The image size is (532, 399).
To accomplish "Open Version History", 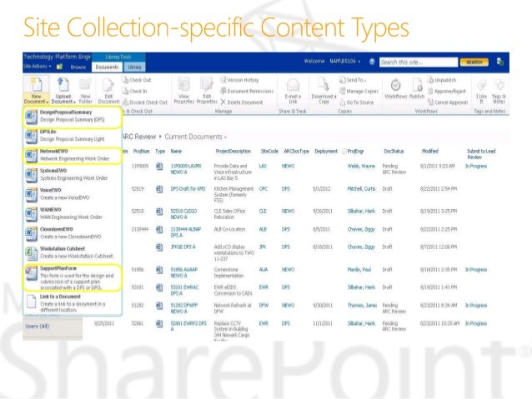I will coord(239,80).
